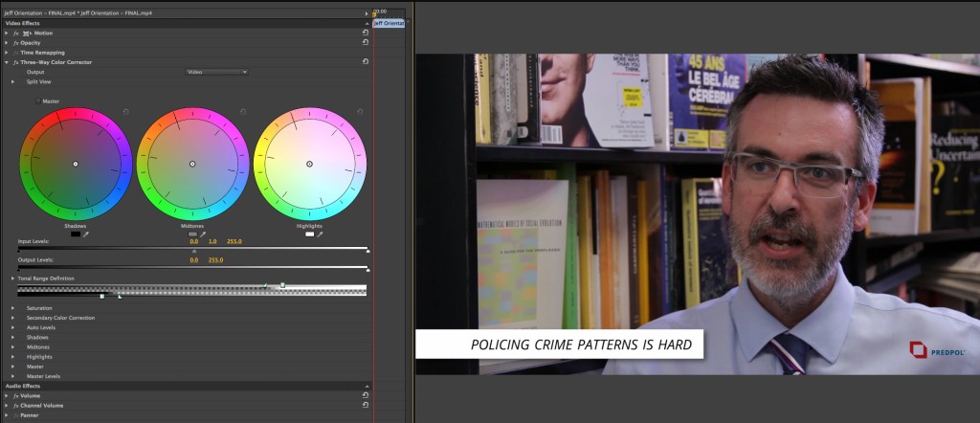The image size is (980, 423).
Task: Open the Output dropdown set to Video
Action: [x=217, y=72]
